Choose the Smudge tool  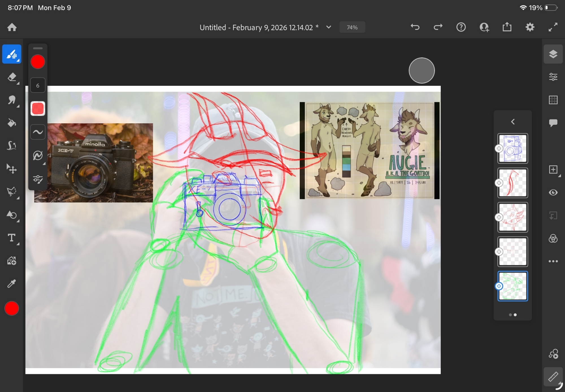[x=12, y=100]
